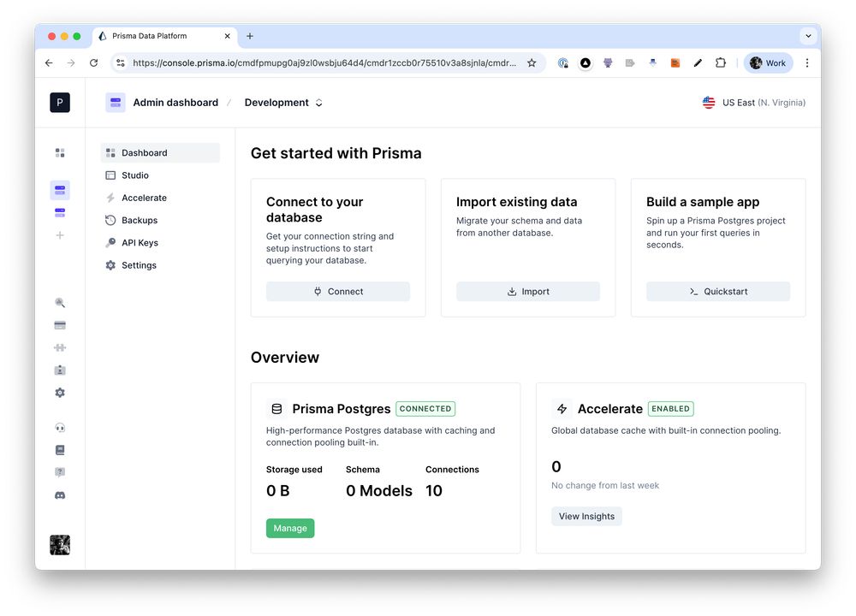
Task: Open billing via the credit card icon
Action: (x=60, y=325)
